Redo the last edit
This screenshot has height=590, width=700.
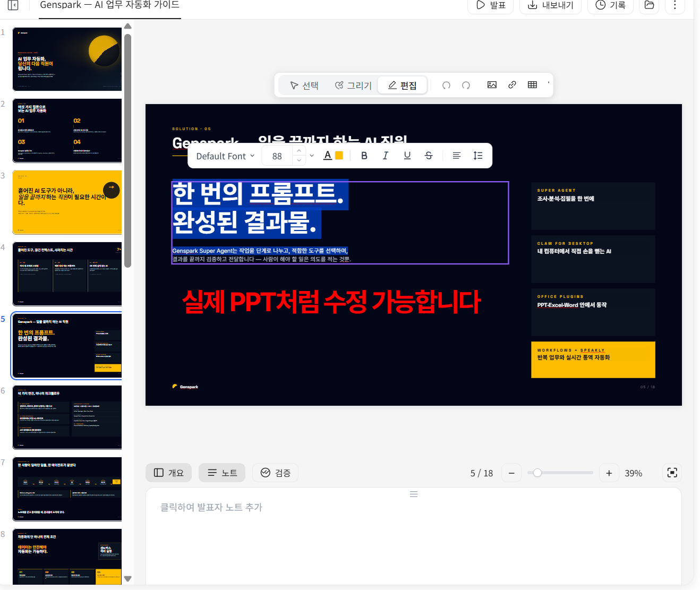click(x=466, y=85)
